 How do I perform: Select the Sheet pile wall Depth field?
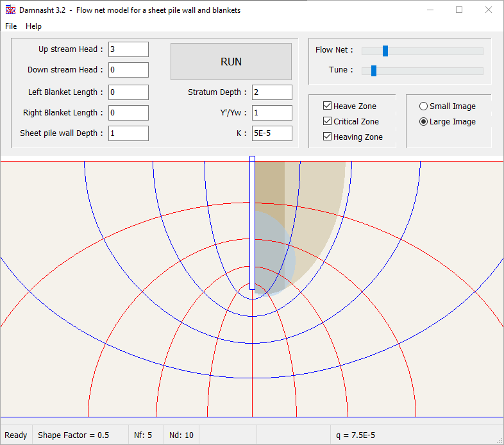coord(128,133)
